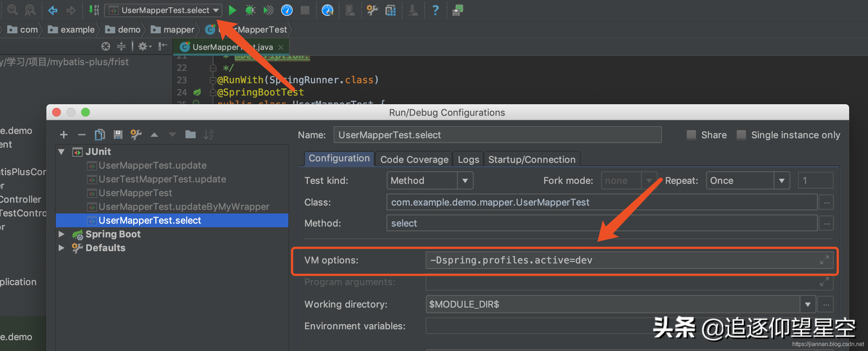Open the UserMapperTest.select run configuration dropdown
Viewport: 868px width, 351px height.
[x=163, y=10]
